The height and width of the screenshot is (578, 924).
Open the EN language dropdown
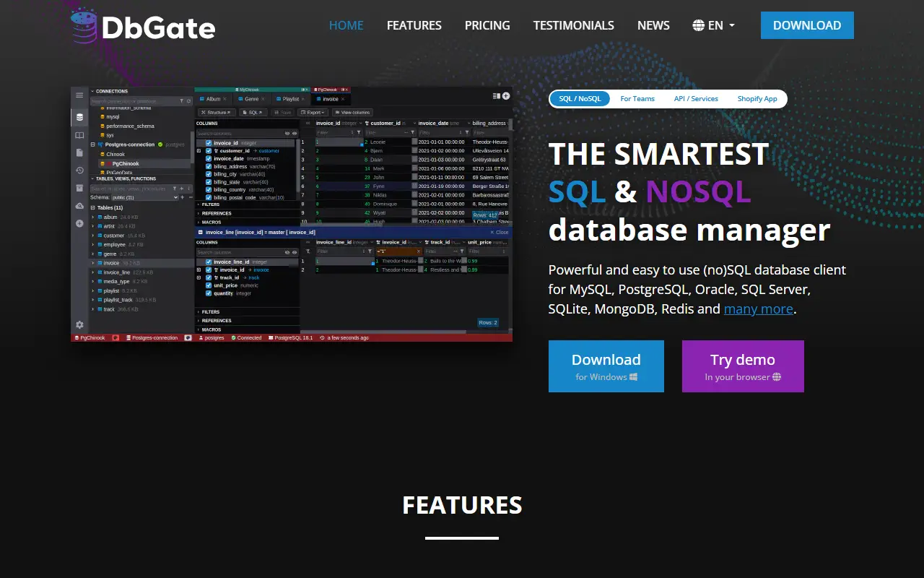pos(714,25)
